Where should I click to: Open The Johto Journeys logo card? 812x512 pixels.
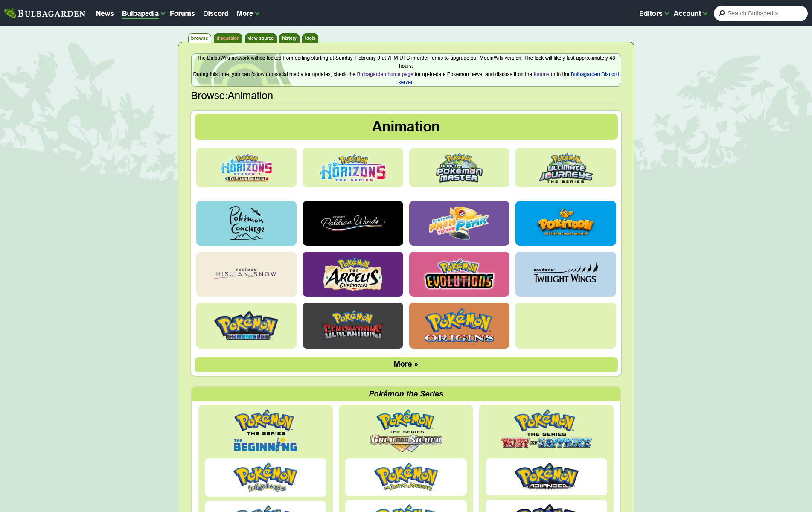click(x=406, y=477)
